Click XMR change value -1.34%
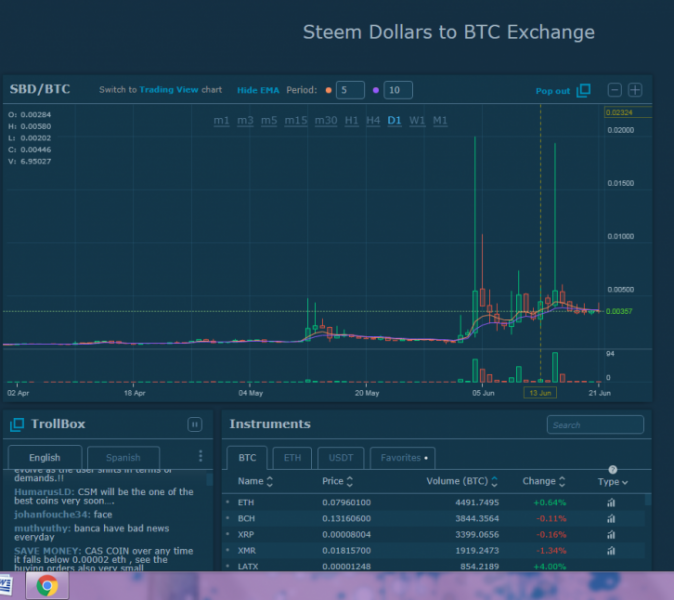Image resolution: width=674 pixels, height=600 pixels. point(551,551)
